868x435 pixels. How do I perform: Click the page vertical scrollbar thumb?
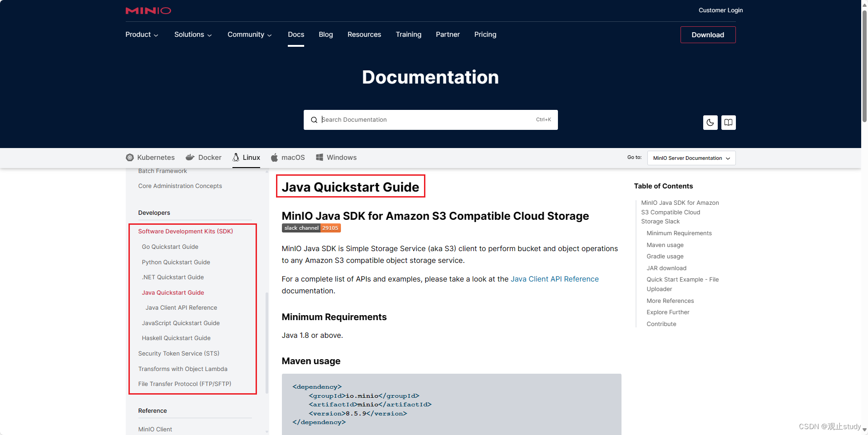coord(864,66)
